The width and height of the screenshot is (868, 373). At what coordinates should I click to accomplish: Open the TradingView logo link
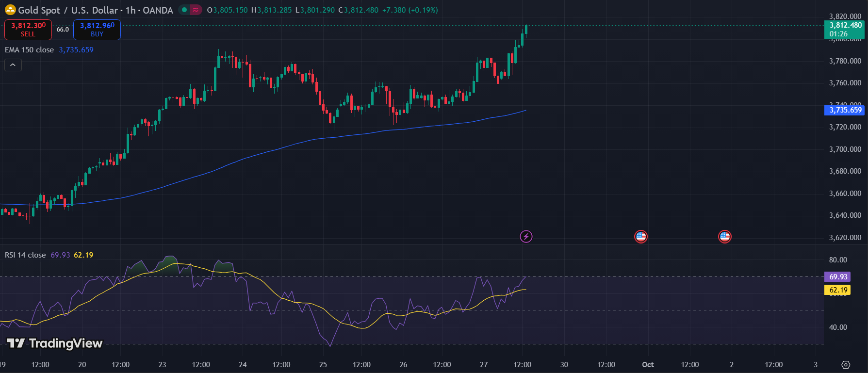(55, 343)
